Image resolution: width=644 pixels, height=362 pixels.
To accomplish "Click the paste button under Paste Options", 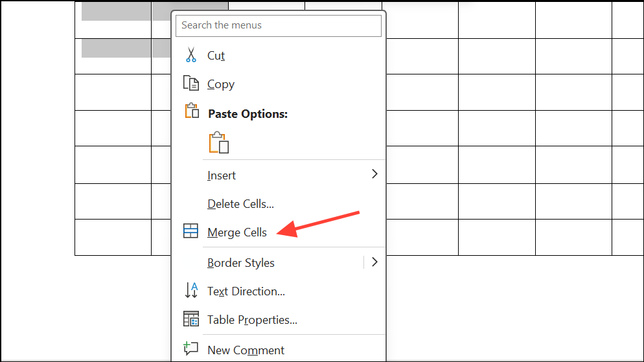I will tap(219, 142).
